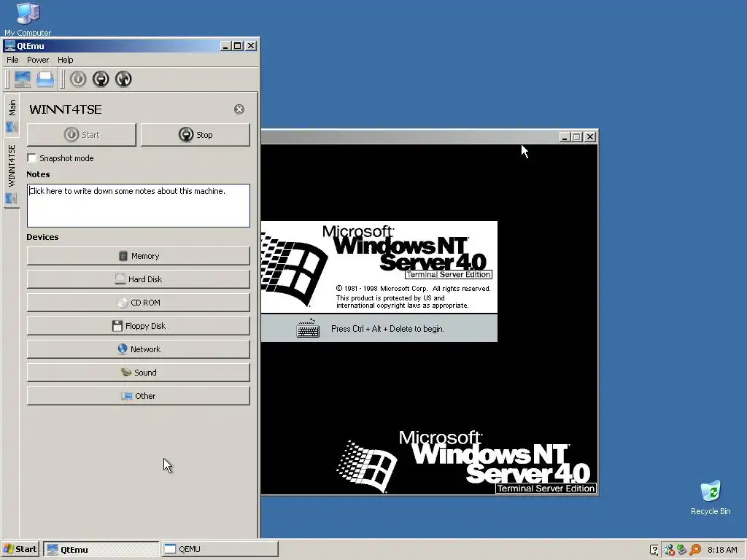Close the QEMU guest window
Image resolution: width=747 pixels, height=560 pixels.
pyautogui.click(x=590, y=137)
